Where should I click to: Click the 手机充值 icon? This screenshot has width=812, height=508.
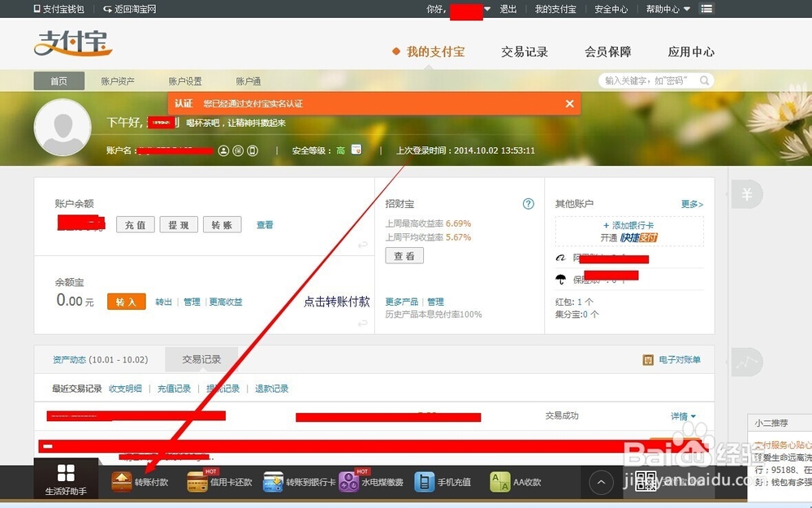(x=424, y=481)
